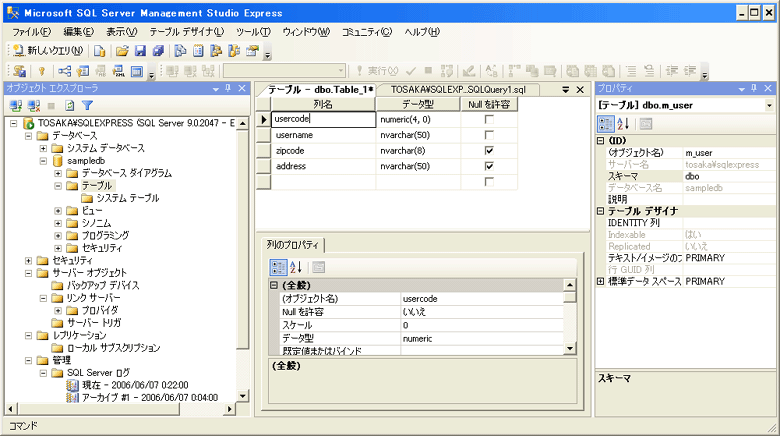Open the 表示(V) menu
Viewport: 780px width, 436px height.
click(x=121, y=32)
